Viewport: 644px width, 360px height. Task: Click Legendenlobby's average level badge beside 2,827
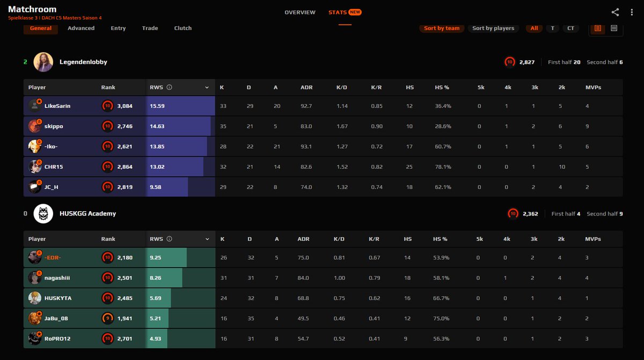point(510,62)
